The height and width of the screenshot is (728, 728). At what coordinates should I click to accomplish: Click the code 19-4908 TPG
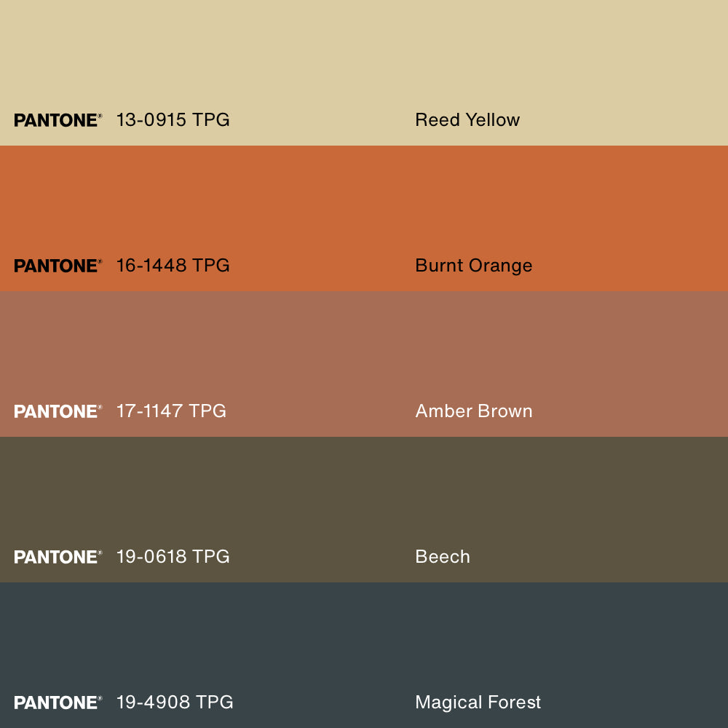[175, 703]
